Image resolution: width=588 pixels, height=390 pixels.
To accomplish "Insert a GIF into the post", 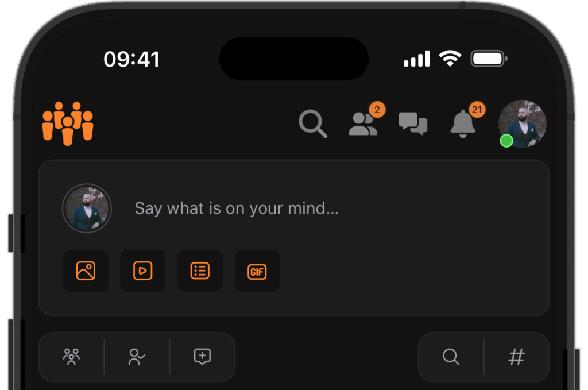I will pyautogui.click(x=257, y=271).
